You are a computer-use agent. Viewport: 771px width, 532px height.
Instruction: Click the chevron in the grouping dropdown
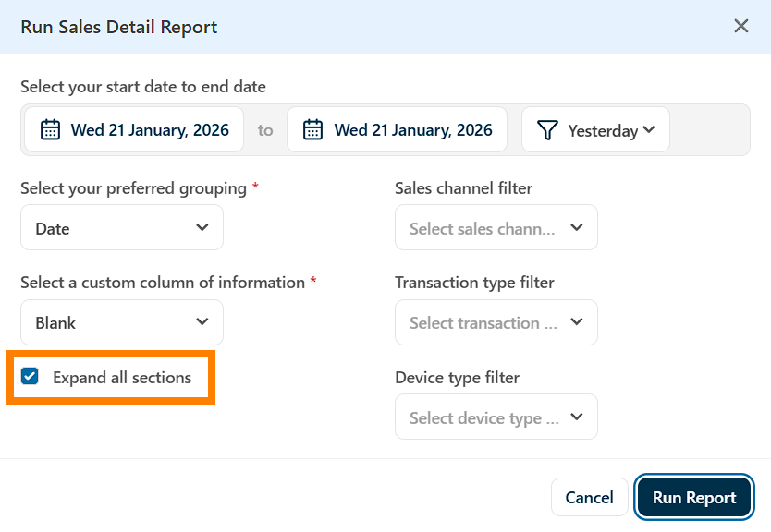[202, 228]
